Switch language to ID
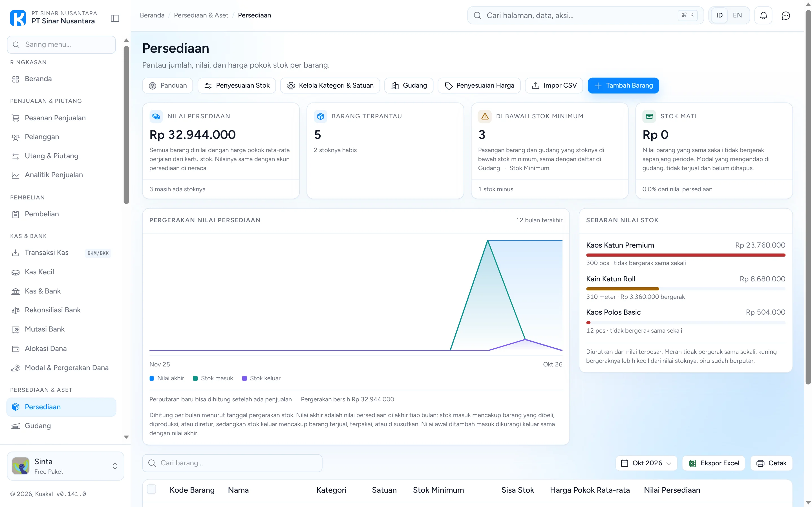 (720, 15)
